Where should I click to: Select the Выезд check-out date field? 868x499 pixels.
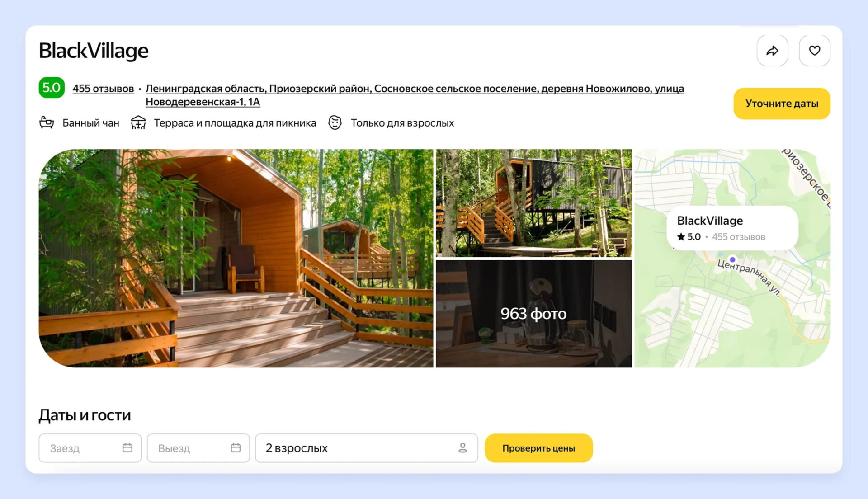pos(190,448)
